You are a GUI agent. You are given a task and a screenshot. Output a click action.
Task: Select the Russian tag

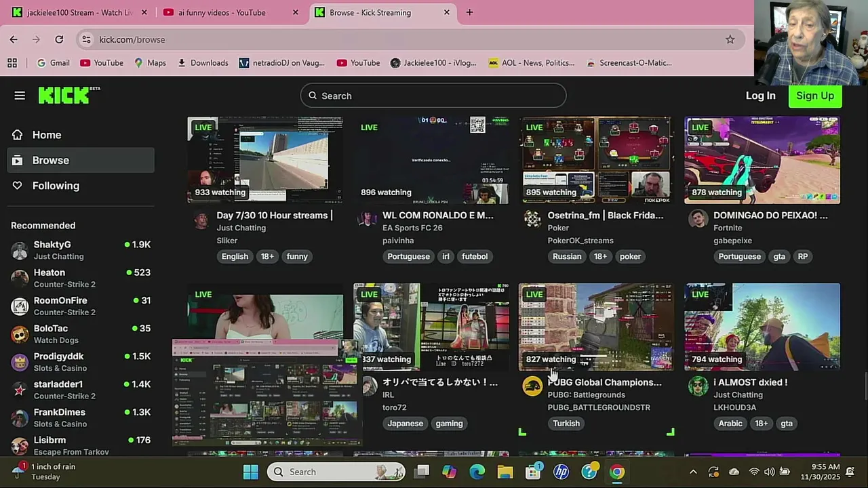(567, 256)
